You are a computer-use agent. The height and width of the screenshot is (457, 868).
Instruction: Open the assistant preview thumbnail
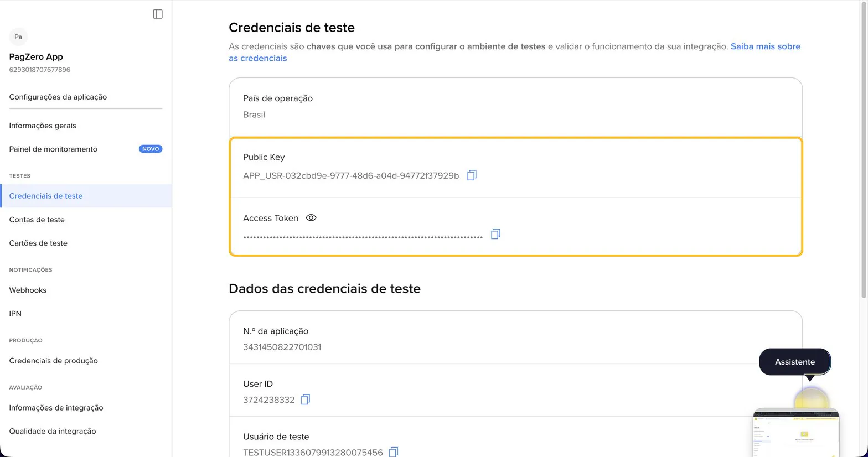pos(796,433)
